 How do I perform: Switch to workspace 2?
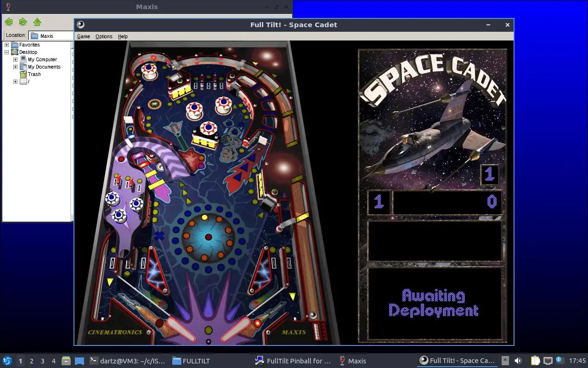point(31,361)
